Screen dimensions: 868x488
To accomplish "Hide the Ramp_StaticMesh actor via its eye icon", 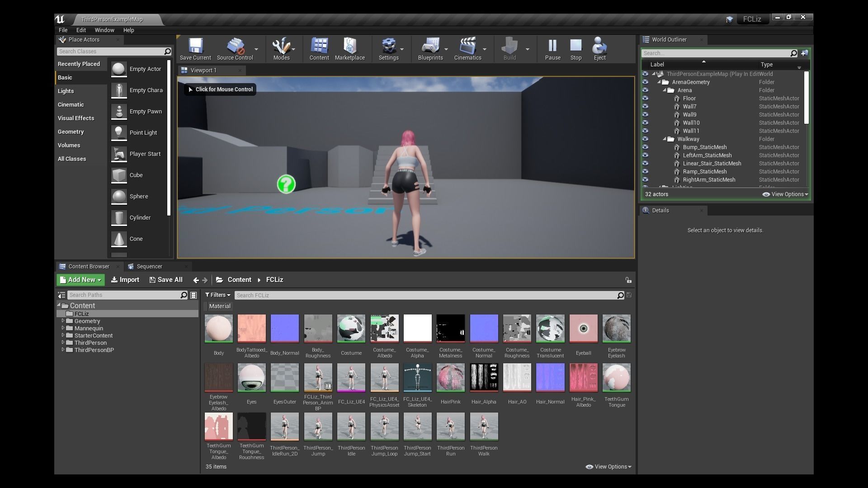I will click(645, 172).
